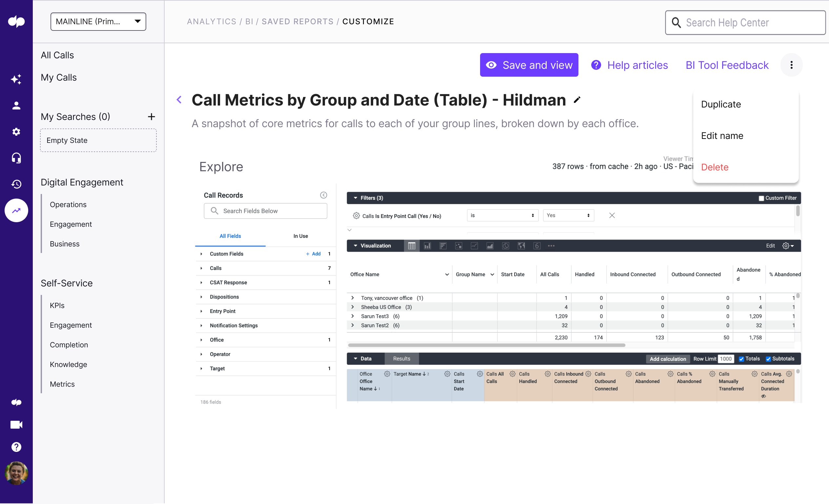This screenshot has width=829, height=504.
Task: Open the MAINLINE account dropdown
Action: 98,21
